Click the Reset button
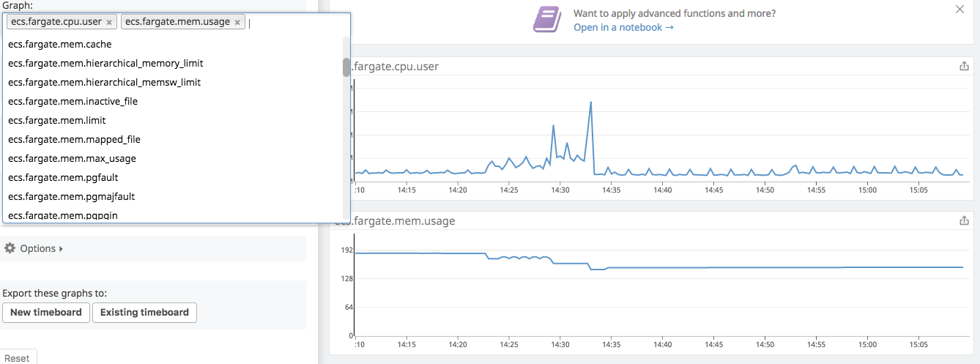The height and width of the screenshot is (364, 980). tap(18, 358)
